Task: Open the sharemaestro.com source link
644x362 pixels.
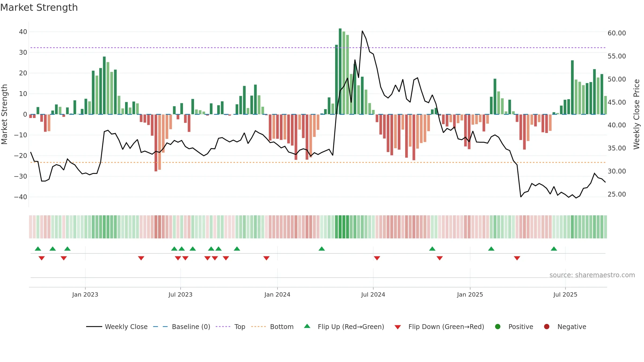Action: tap(592, 275)
